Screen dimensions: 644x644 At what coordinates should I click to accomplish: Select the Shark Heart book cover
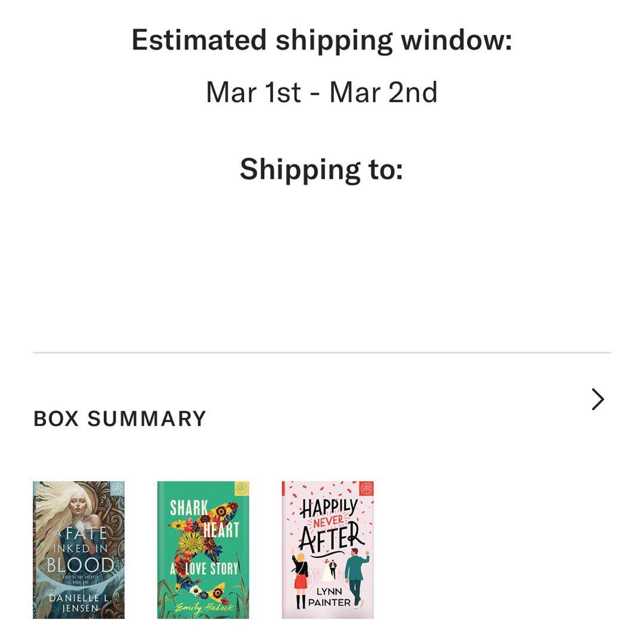203,550
